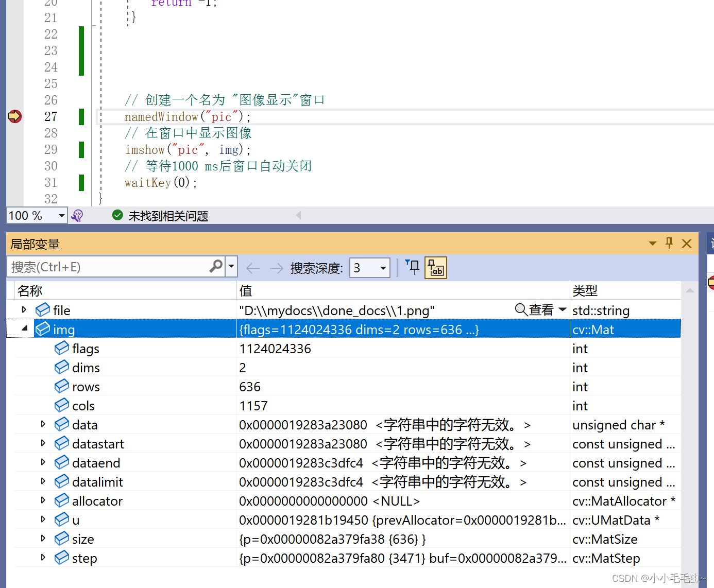Click the horizontal scroll left arrow in editor
The height and width of the screenshot is (588, 714).
(298, 215)
